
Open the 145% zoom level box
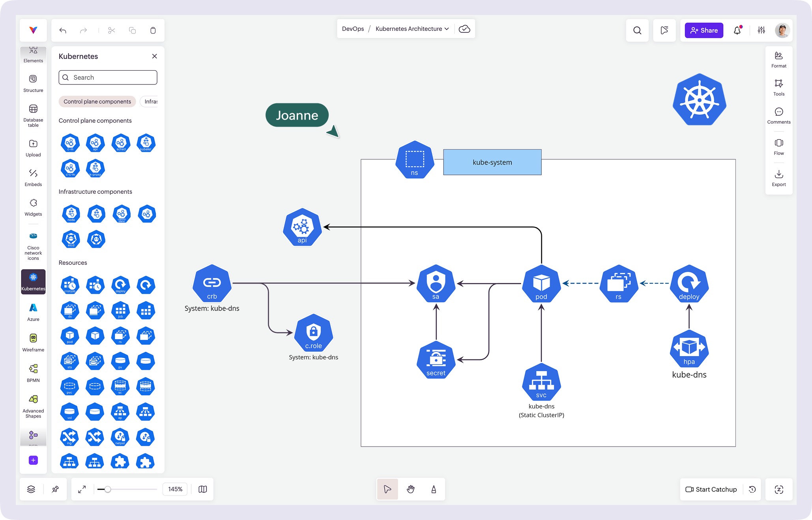[175, 489]
